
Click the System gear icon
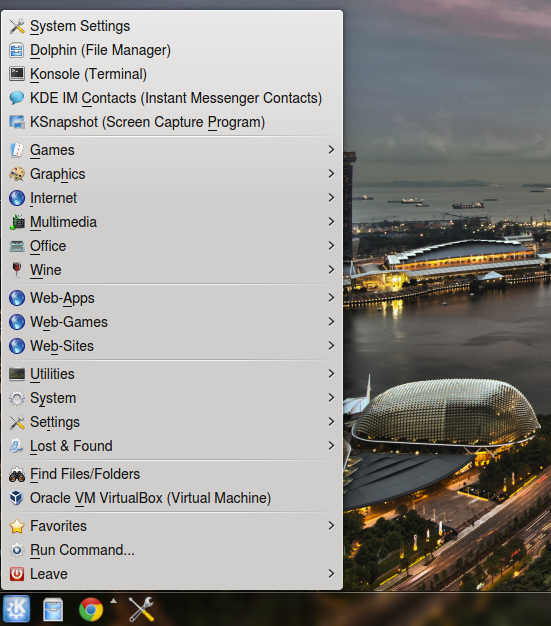coord(17,398)
